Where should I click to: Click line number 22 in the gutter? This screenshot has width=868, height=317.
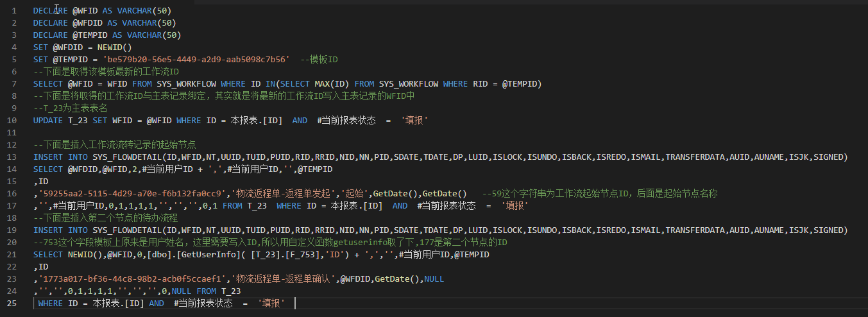click(12, 267)
